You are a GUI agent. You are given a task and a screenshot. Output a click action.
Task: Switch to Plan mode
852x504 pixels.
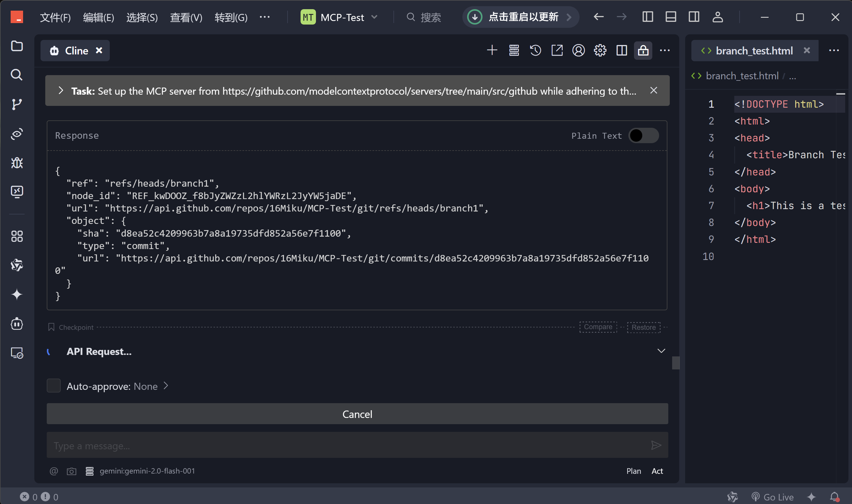coord(633,471)
